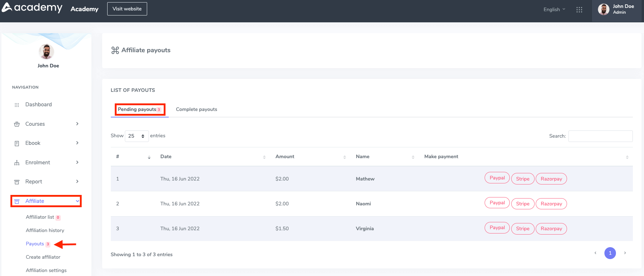This screenshot has width=644, height=276.
Task: Switch to Complete payouts tab
Action: [196, 110]
